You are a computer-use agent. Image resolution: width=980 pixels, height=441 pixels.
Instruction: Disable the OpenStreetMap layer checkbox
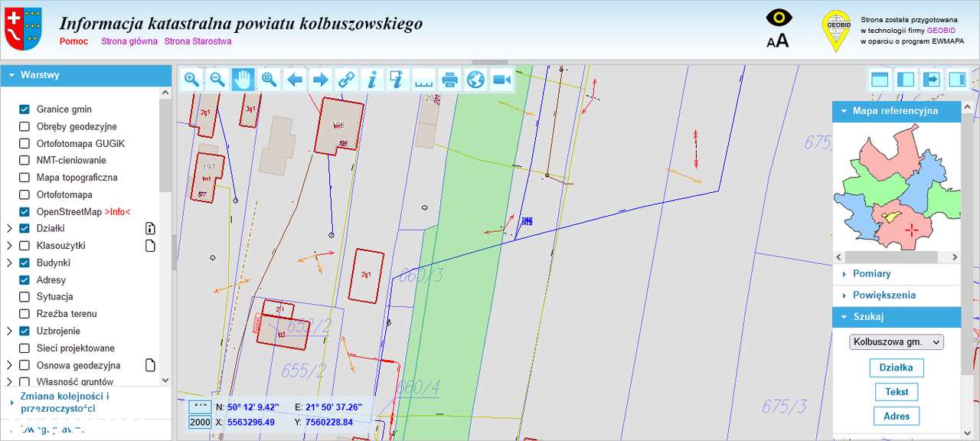24,211
